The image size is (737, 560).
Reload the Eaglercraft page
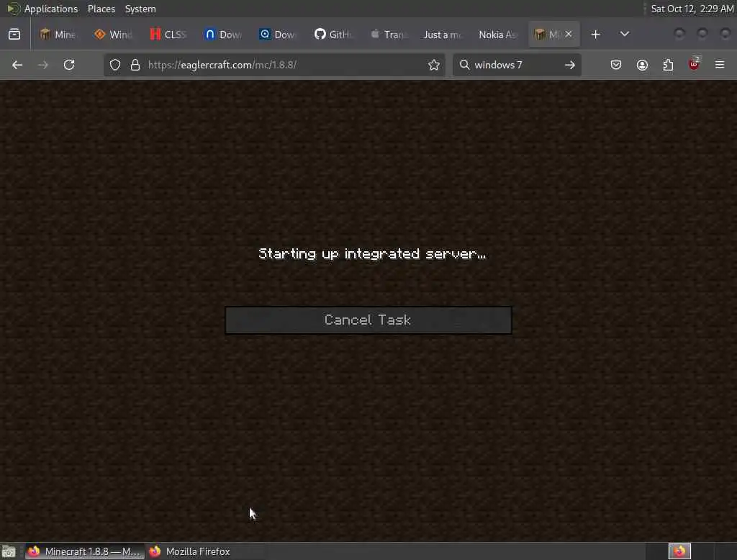tap(69, 65)
